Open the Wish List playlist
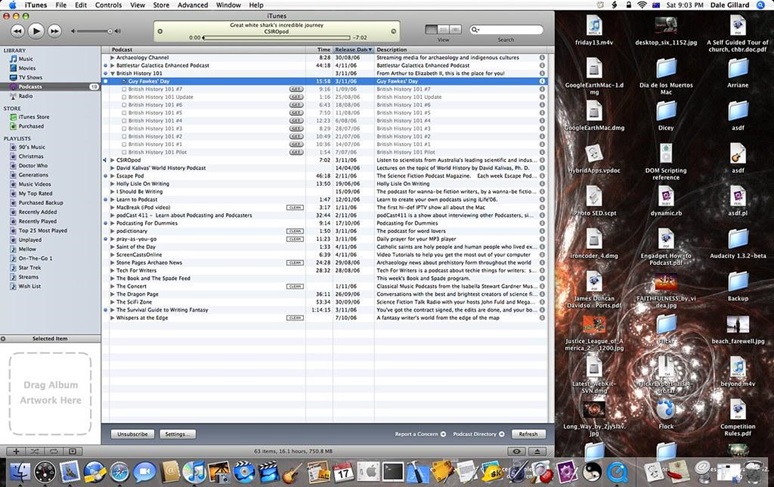 click(x=30, y=286)
